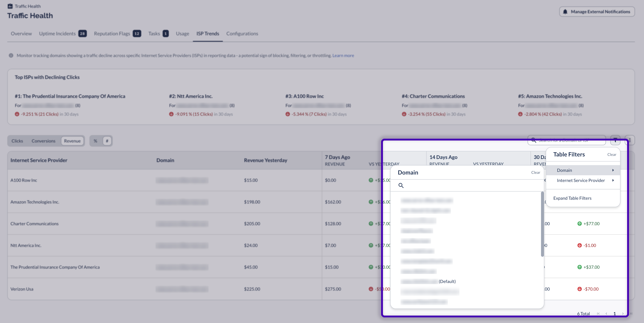Click the filter funnel icon button

point(615,140)
